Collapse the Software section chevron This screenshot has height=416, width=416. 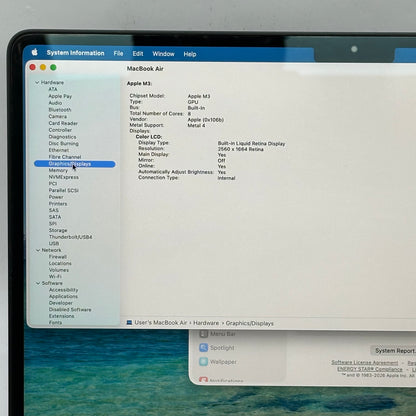(x=38, y=283)
